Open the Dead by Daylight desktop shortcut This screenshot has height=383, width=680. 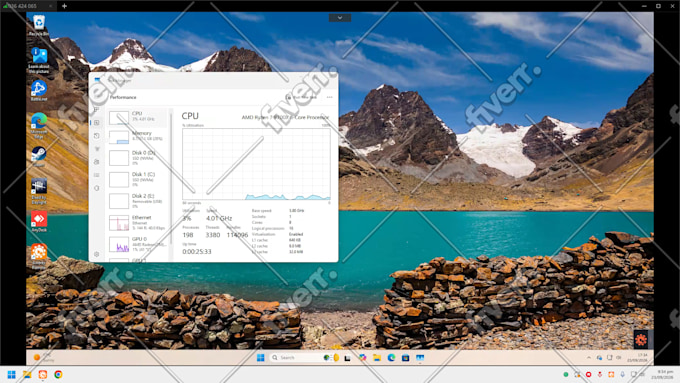pos(39,191)
